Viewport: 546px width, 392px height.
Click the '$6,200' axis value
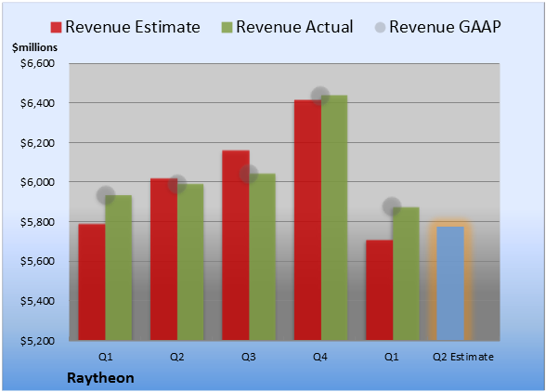click(37, 143)
